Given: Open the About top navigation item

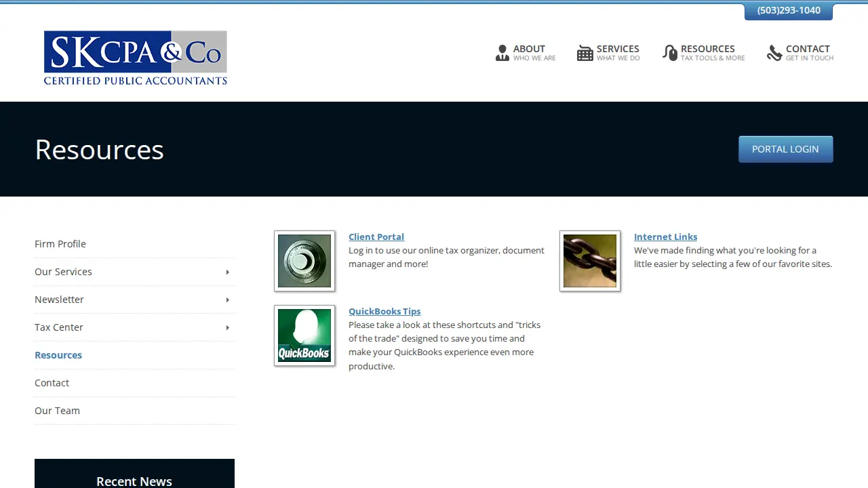Looking at the screenshot, I should coord(526,53).
